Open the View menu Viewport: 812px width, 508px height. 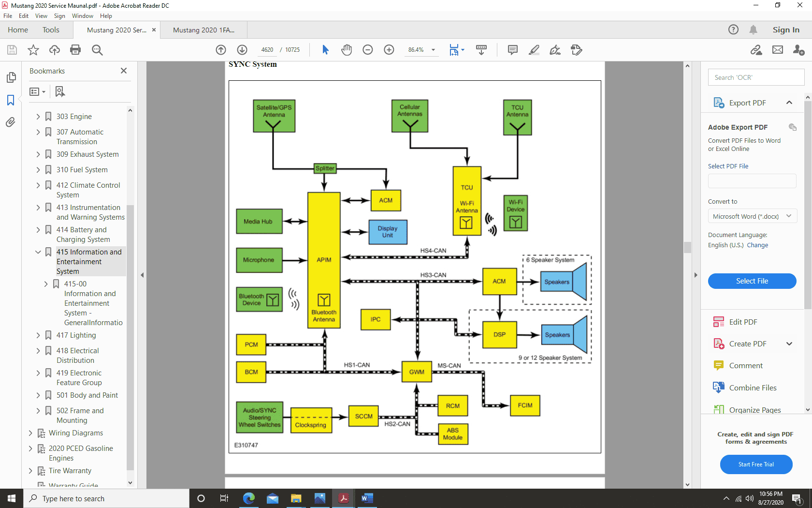(x=41, y=16)
